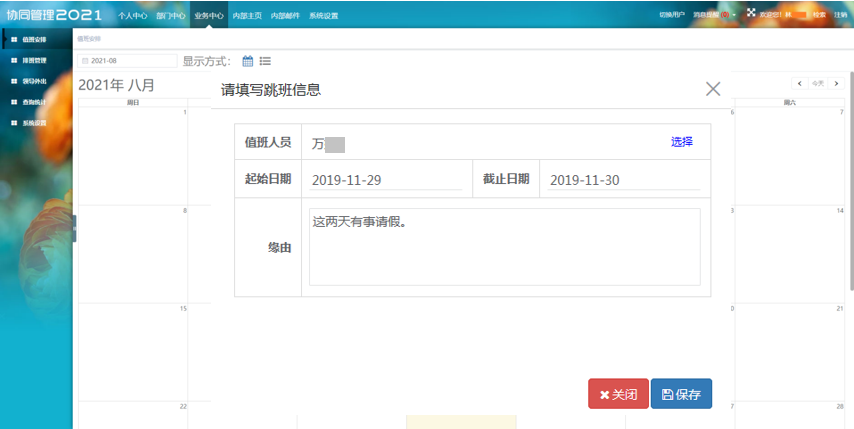This screenshot has height=429, width=854.
Task: Click 选择 link to pick duty staff
Action: (x=682, y=142)
